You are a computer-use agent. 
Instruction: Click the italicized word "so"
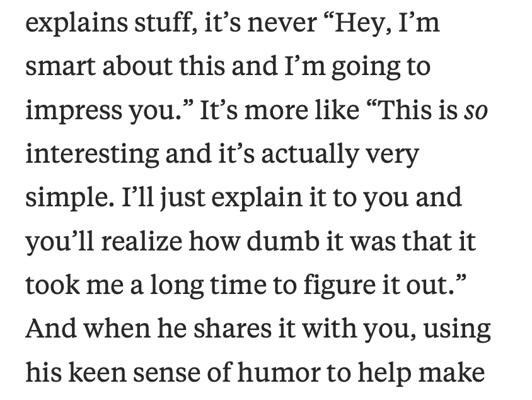(476, 112)
